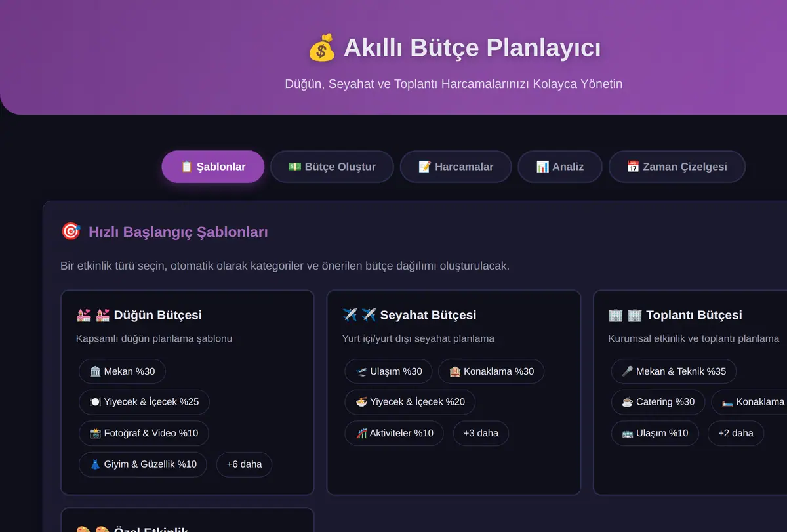Screen dimensions: 787x532
Task: Click the noodle bowl icon in Yiyecek & İçecek %20
Action: tap(361, 402)
